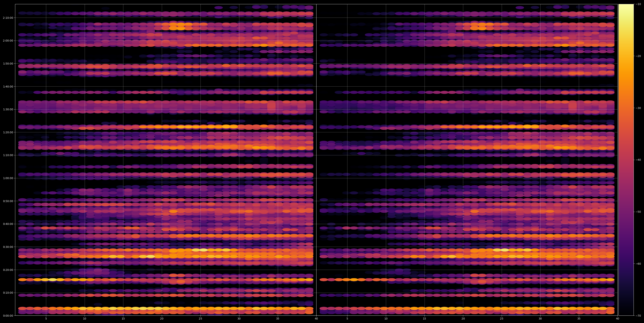Click x-axis label 25 under the right heatmap

click(502, 319)
